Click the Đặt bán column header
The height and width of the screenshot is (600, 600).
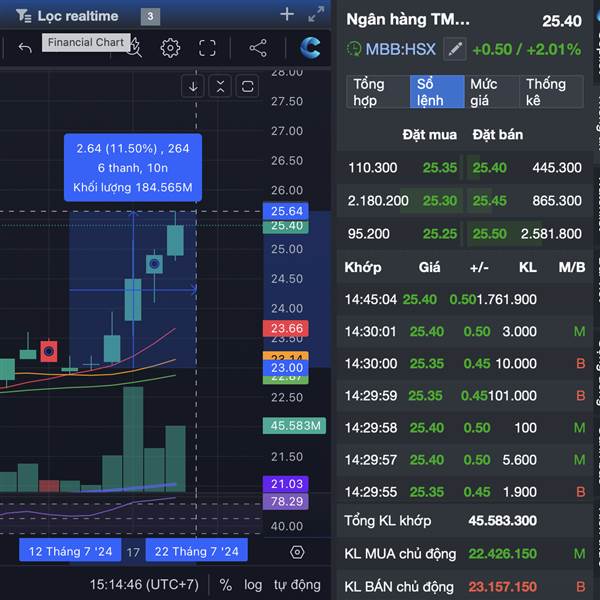click(x=497, y=135)
